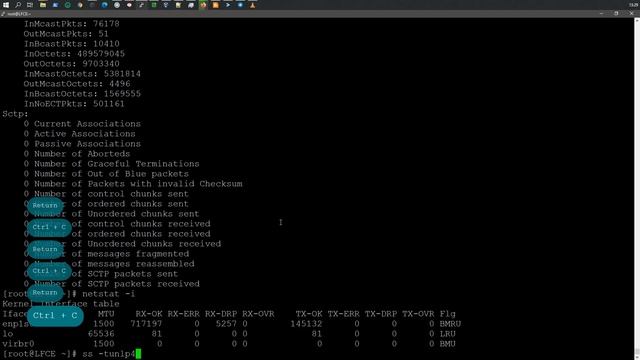Open the Windows Start menu

[6, 5]
